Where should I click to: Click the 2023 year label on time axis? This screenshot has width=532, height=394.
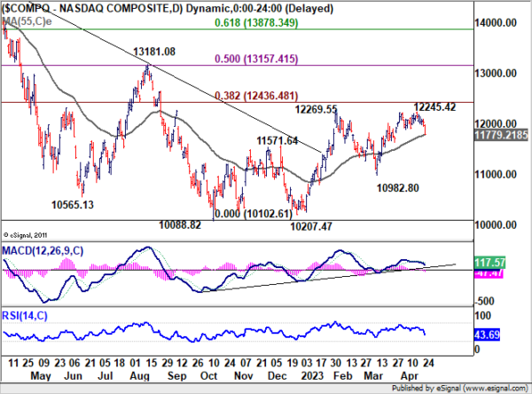312,376
